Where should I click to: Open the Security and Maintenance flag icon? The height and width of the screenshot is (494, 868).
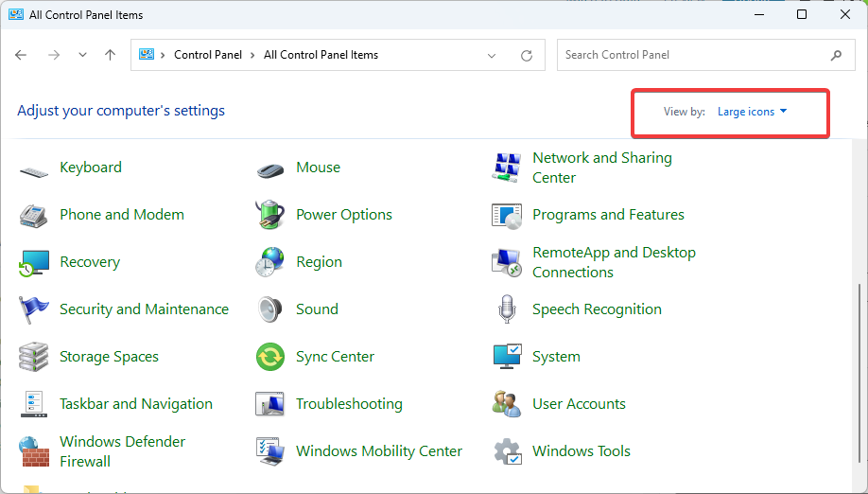[33, 309]
